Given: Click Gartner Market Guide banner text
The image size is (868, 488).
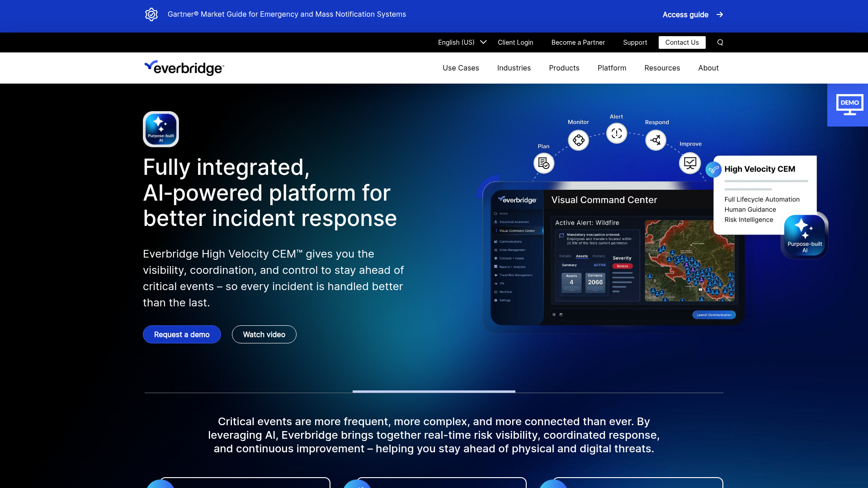Looking at the screenshot, I should click(x=287, y=14).
